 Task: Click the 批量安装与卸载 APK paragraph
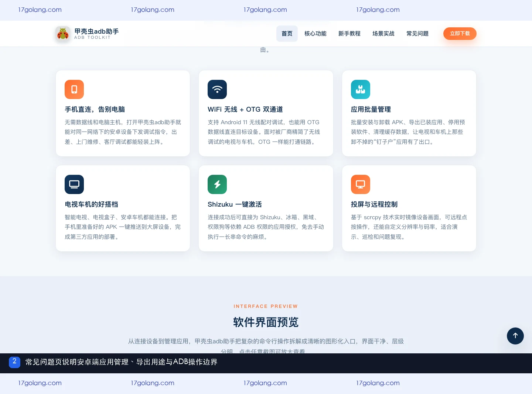tap(408, 132)
